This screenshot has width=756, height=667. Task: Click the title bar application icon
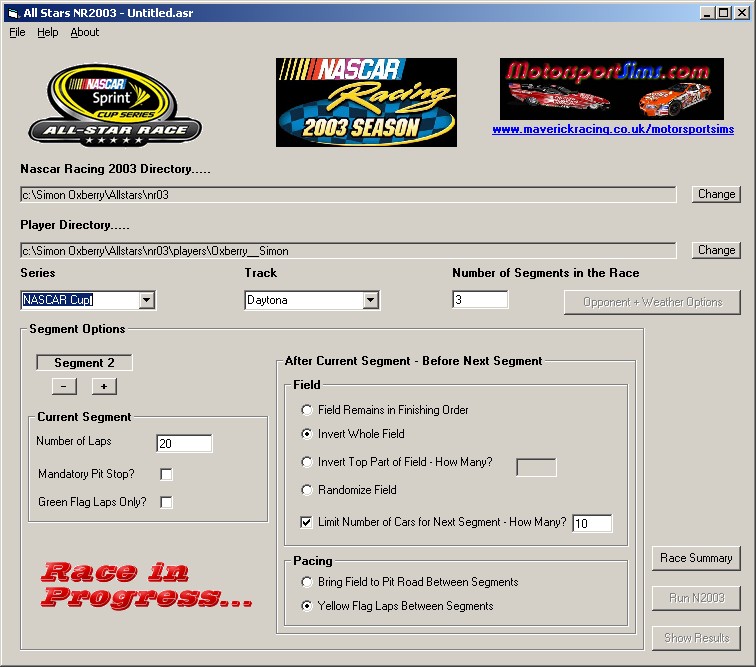14,13
